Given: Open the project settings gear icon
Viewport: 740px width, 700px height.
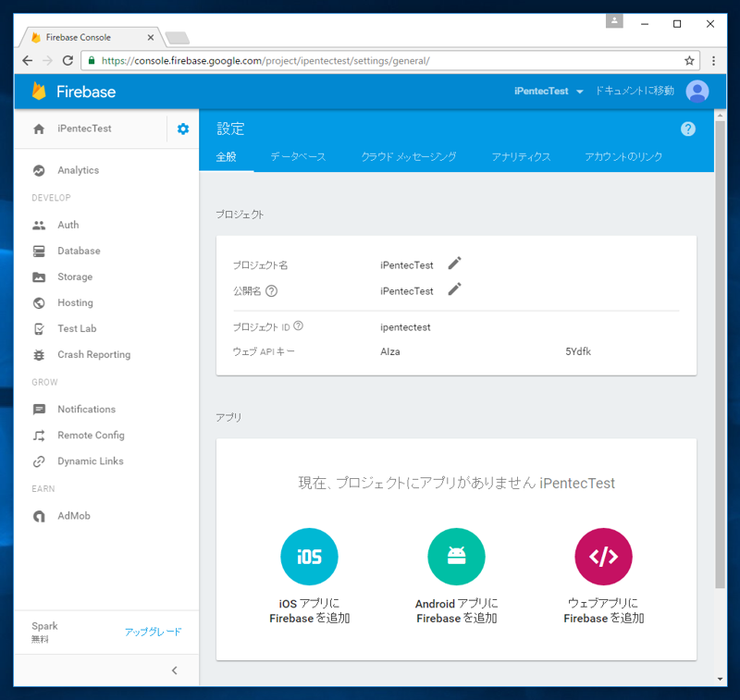Looking at the screenshot, I should [x=183, y=129].
